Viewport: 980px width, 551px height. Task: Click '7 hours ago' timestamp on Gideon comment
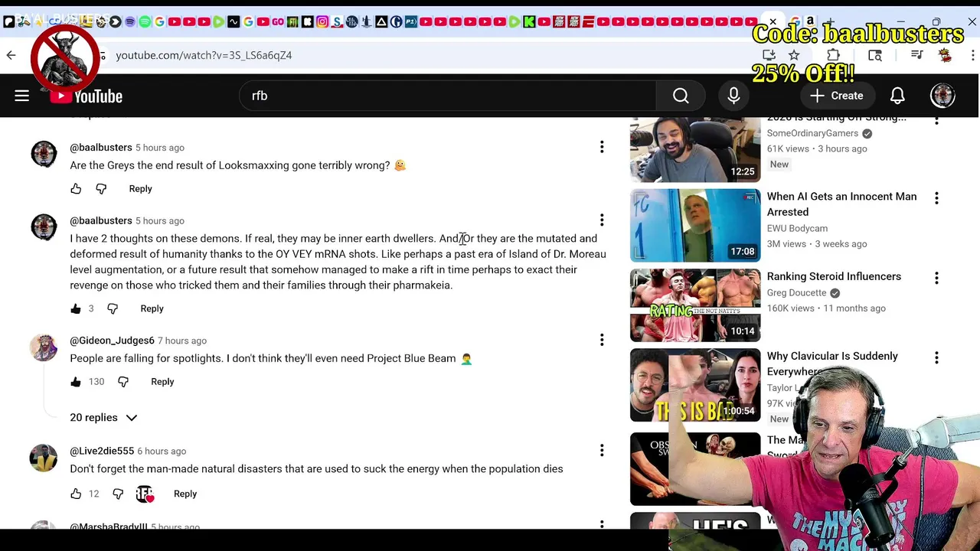tap(182, 341)
